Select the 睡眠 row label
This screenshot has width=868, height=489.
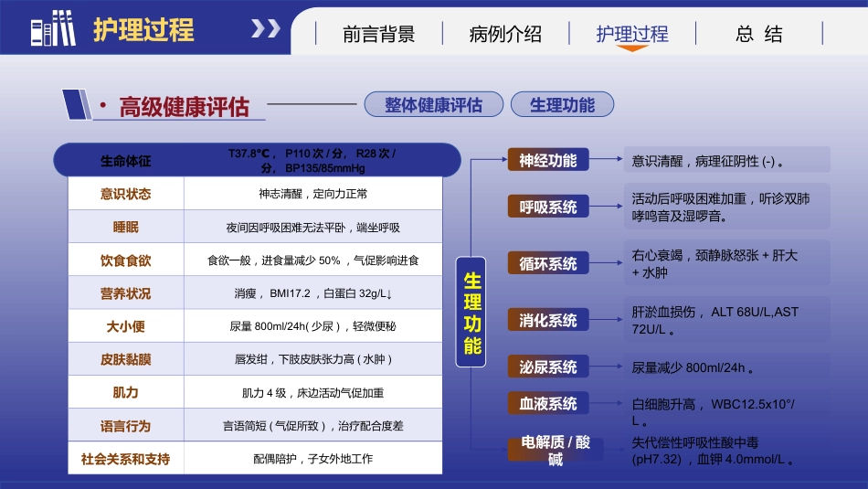126,227
